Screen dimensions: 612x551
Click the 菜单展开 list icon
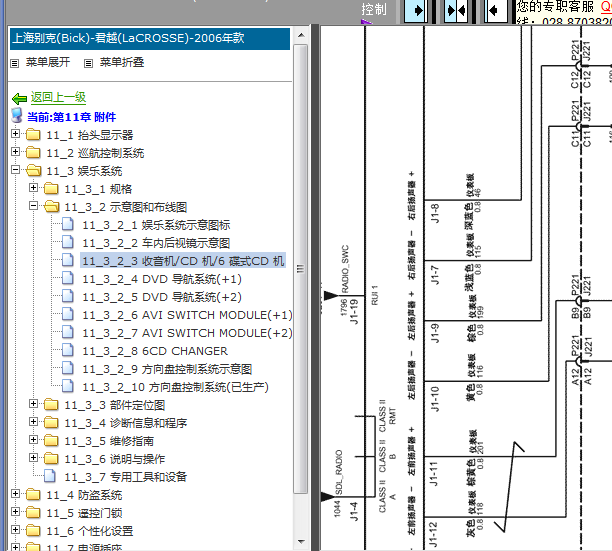pyautogui.click(x=14, y=63)
